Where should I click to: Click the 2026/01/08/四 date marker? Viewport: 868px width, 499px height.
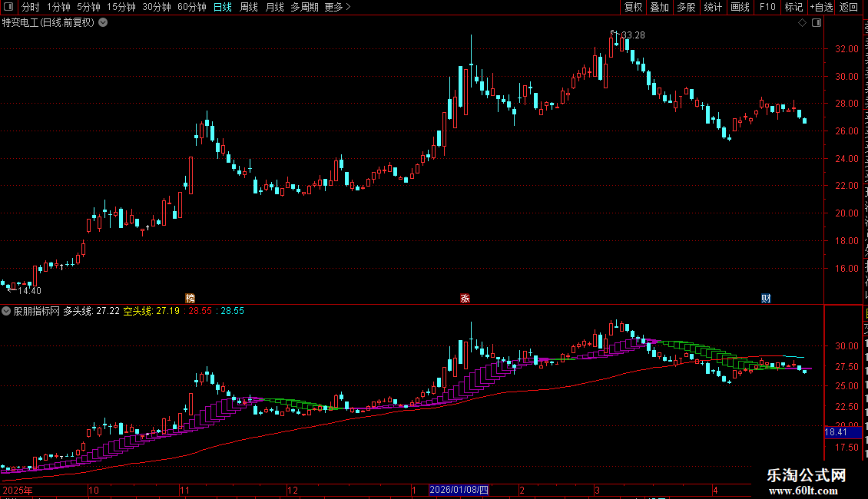(459, 490)
